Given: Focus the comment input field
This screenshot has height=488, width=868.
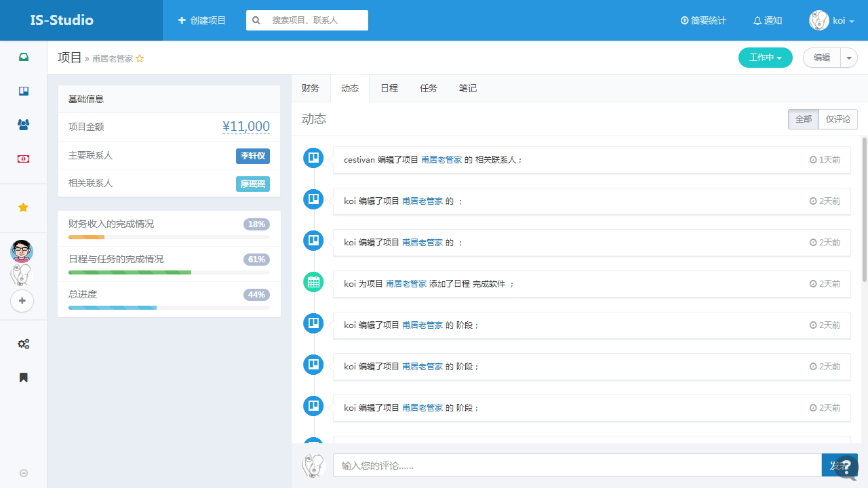Looking at the screenshot, I should click(x=576, y=466).
